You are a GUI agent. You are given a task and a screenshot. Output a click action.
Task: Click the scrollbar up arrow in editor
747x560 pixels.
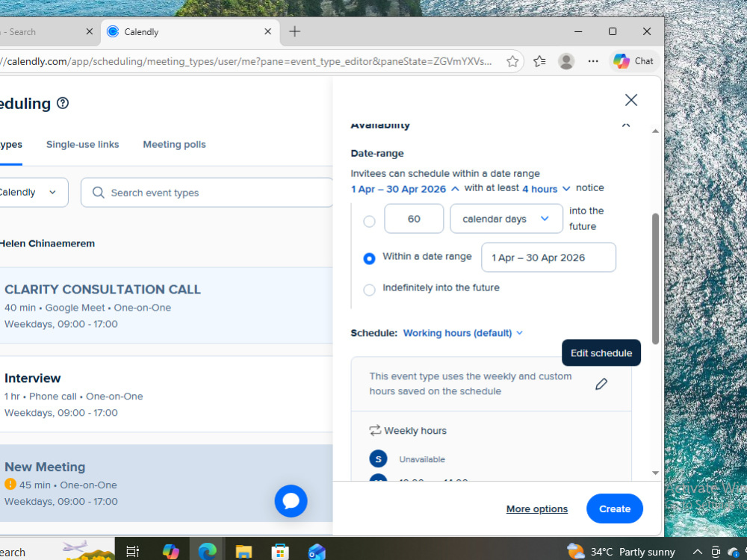point(656,131)
